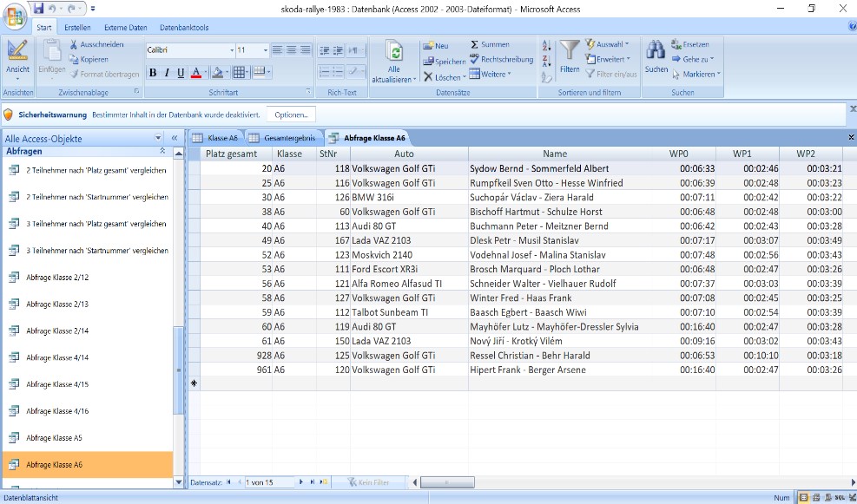857x504 pixels.
Task: Create new blank record in navigator
Action: click(324, 482)
